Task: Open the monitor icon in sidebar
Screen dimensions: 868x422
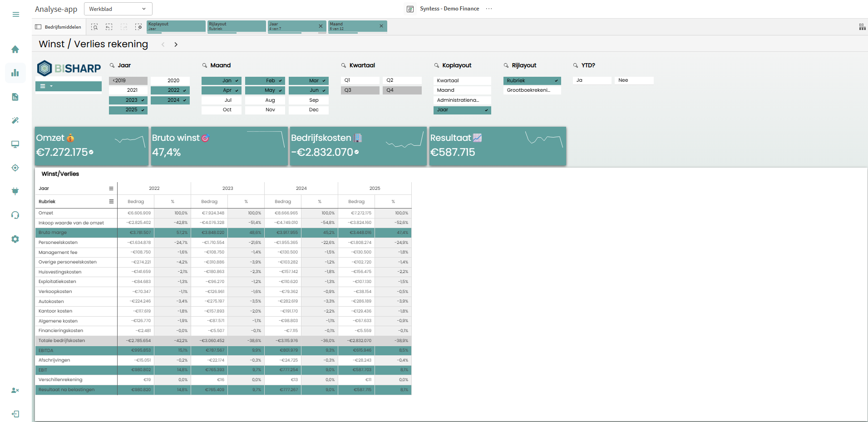Action: 15,144
